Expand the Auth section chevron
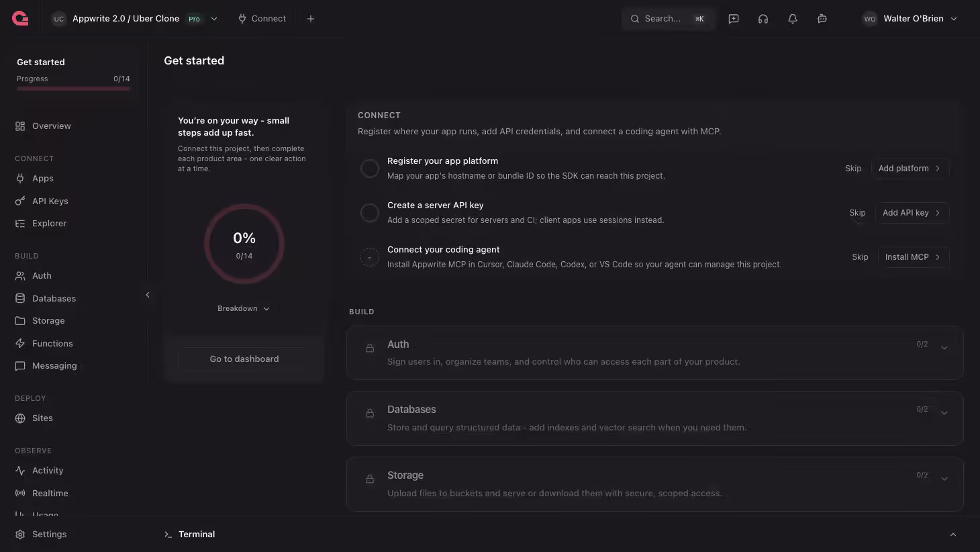Viewport: 980px width, 552px height. click(944, 348)
